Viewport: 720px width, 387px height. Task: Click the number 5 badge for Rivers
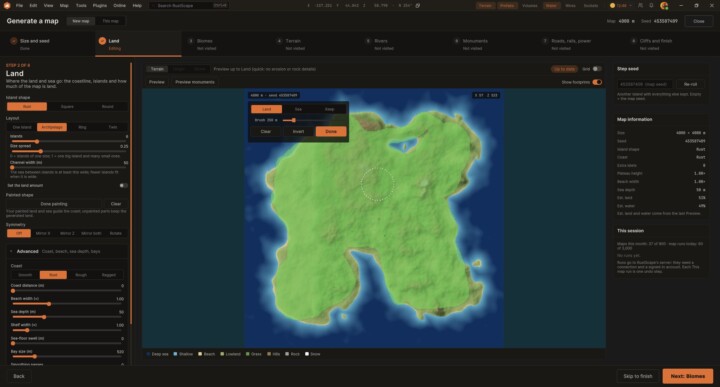coord(368,41)
